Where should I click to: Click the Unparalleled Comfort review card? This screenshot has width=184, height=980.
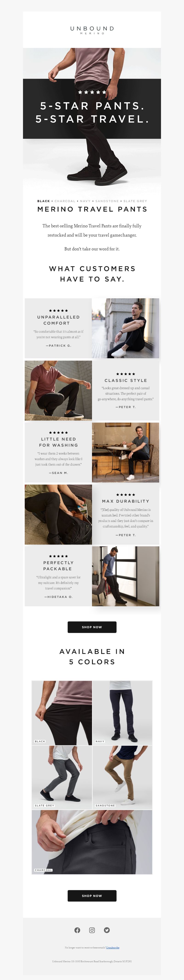click(58, 328)
